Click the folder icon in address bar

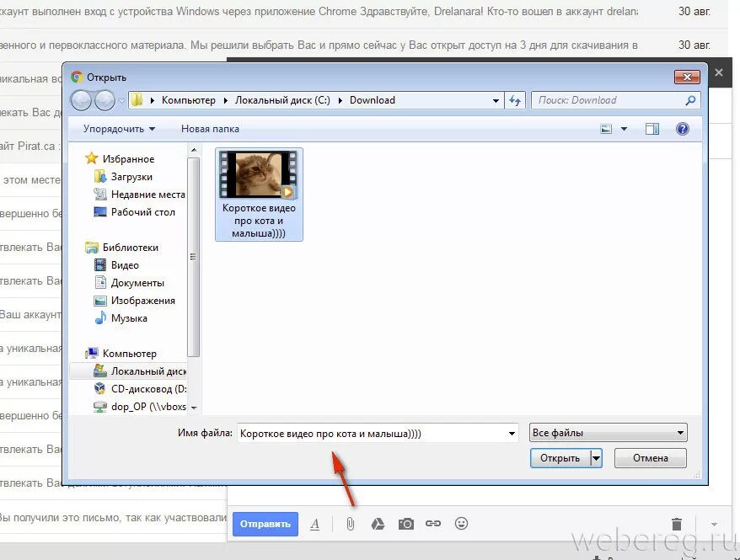click(137, 100)
